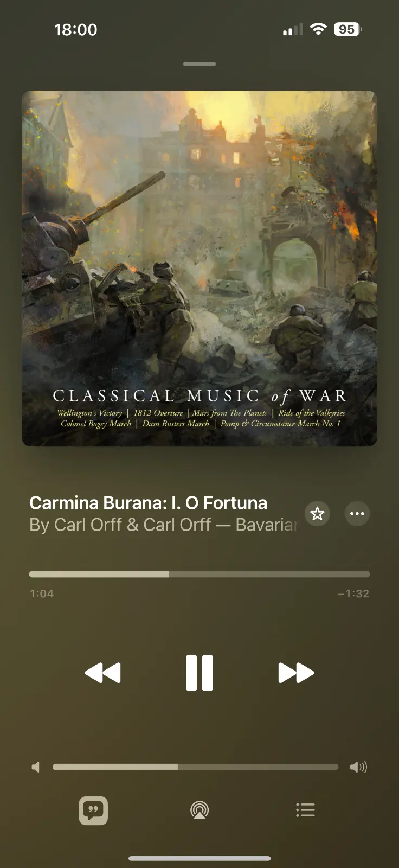Tap the Wi-Fi status icon
Image resolution: width=399 pixels, height=868 pixels.
(x=318, y=29)
